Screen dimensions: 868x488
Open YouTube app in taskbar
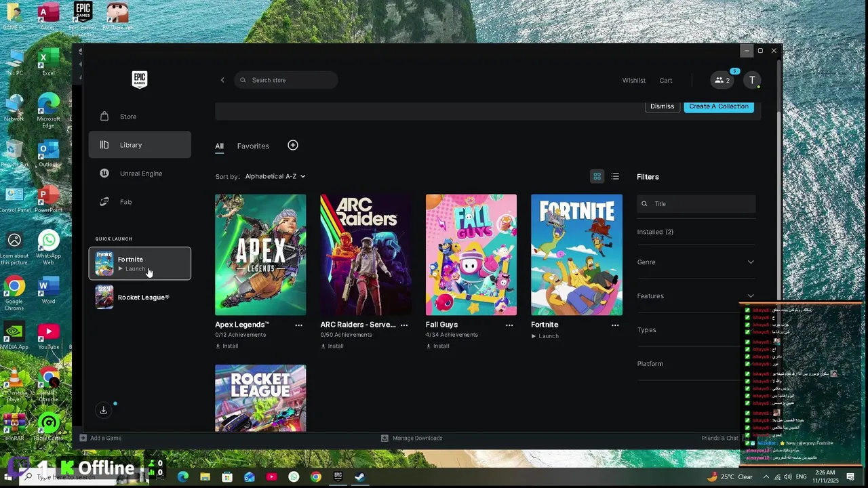click(271, 476)
